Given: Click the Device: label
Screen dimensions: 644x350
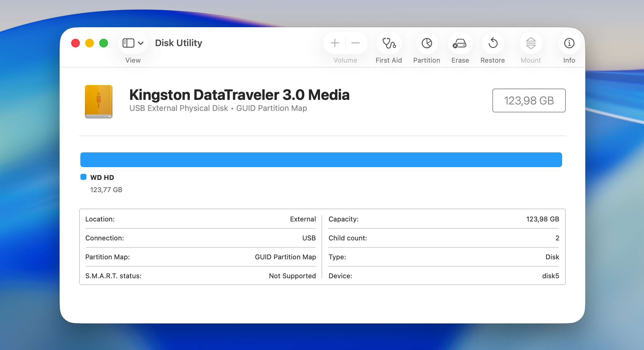Looking at the screenshot, I should [340, 276].
